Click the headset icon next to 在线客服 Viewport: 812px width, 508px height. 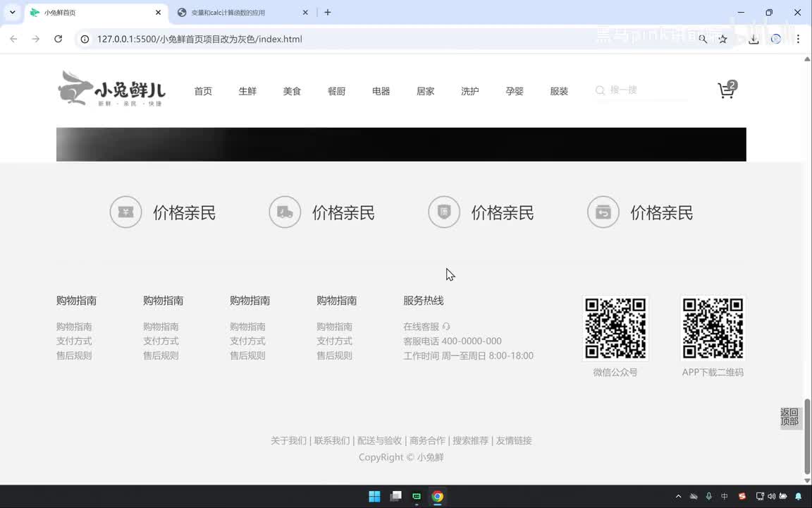click(446, 327)
